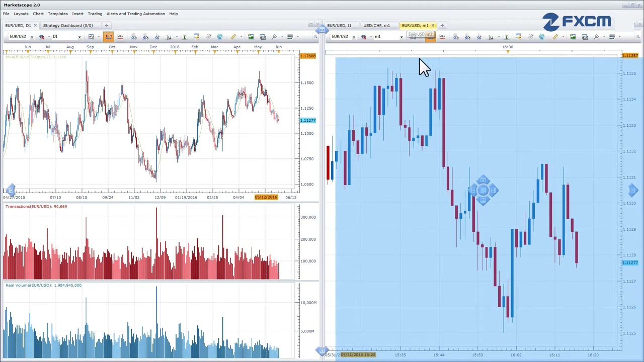This screenshot has width=644, height=362.
Task: Open the Layouts menu
Action: click(x=21, y=14)
